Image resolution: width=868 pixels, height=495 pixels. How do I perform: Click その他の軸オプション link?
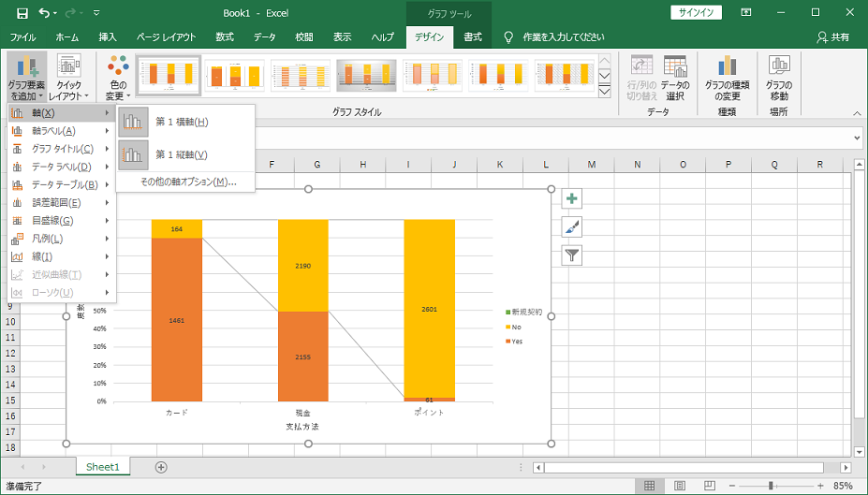(188, 182)
